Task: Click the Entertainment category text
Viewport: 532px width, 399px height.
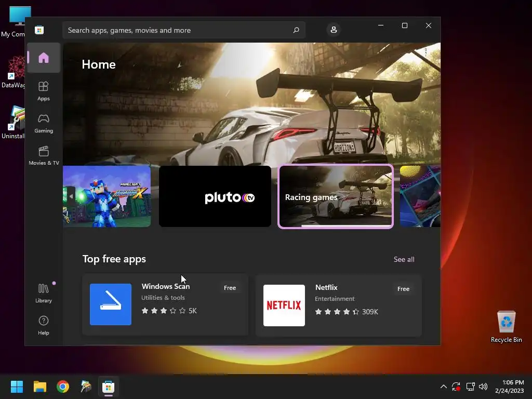Action: tap(335, 299)
